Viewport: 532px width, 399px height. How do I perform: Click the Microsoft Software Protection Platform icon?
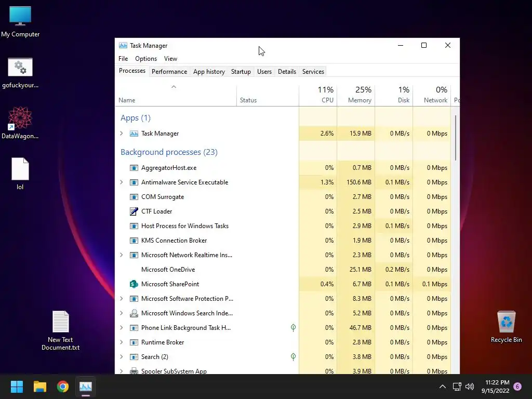point(134,299)
